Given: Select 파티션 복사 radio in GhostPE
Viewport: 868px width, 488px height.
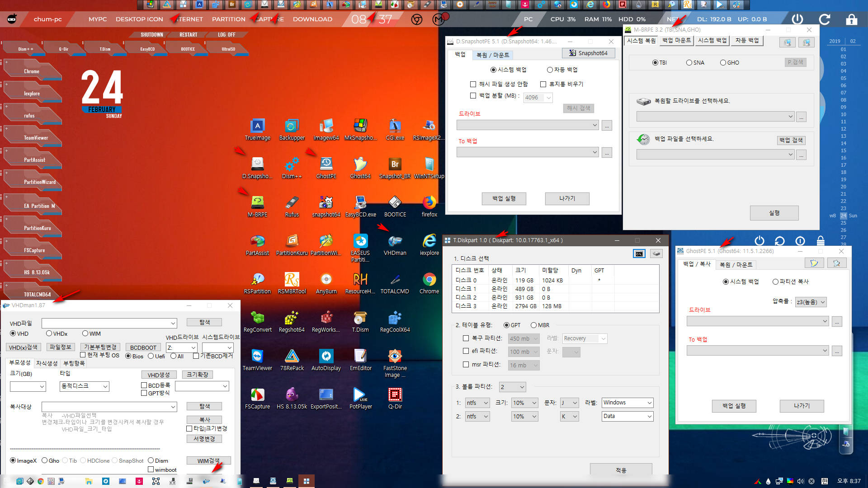Looking at the screenshot, I should 790,282.
